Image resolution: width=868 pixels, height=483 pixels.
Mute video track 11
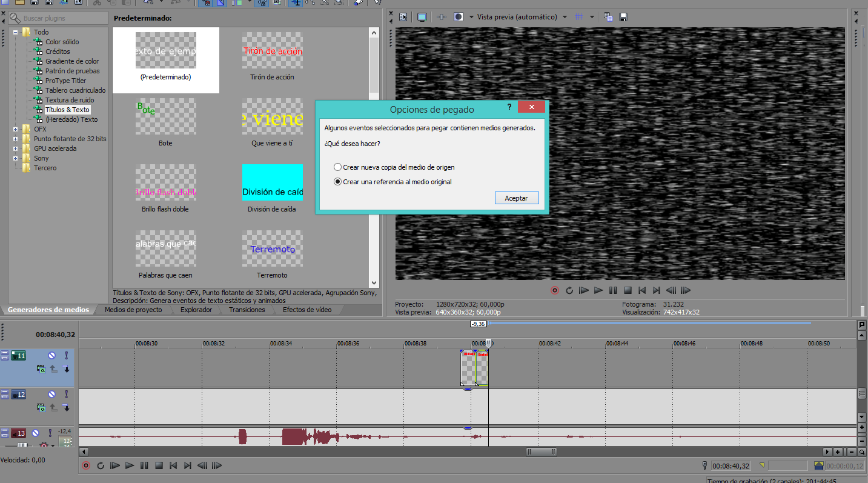tap(51, 355)
